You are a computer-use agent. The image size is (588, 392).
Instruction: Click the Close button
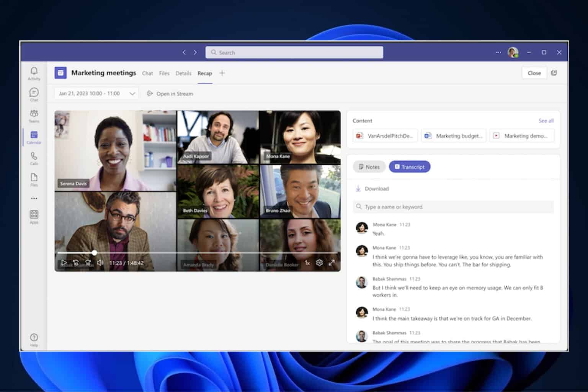point(534,73)
